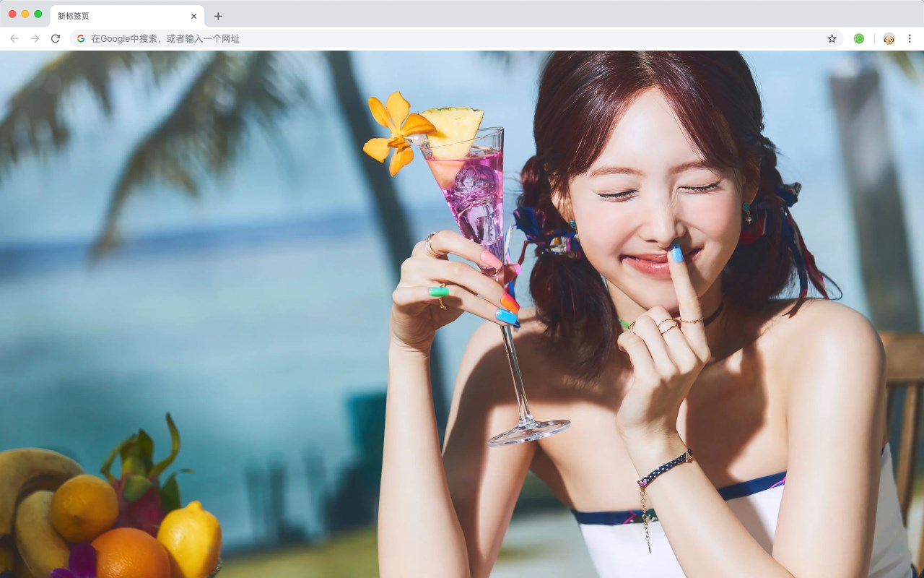Minimize the window with yellow button
Viewport: 924px width, 578px height.
25,14
